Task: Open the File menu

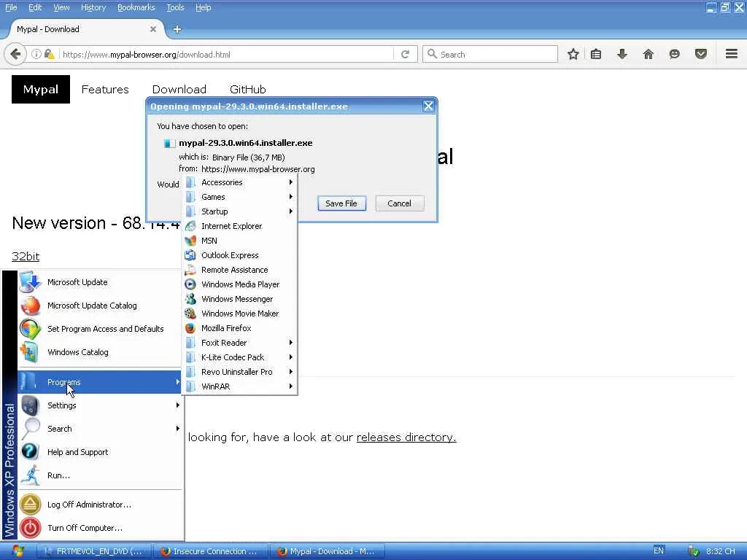Action: (x=11, y=7)
